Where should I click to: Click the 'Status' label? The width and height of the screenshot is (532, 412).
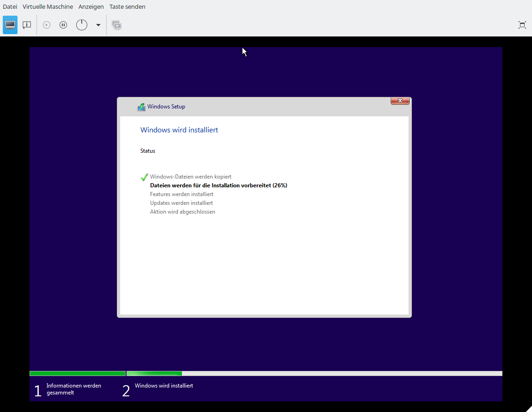[x=148, y=151]
